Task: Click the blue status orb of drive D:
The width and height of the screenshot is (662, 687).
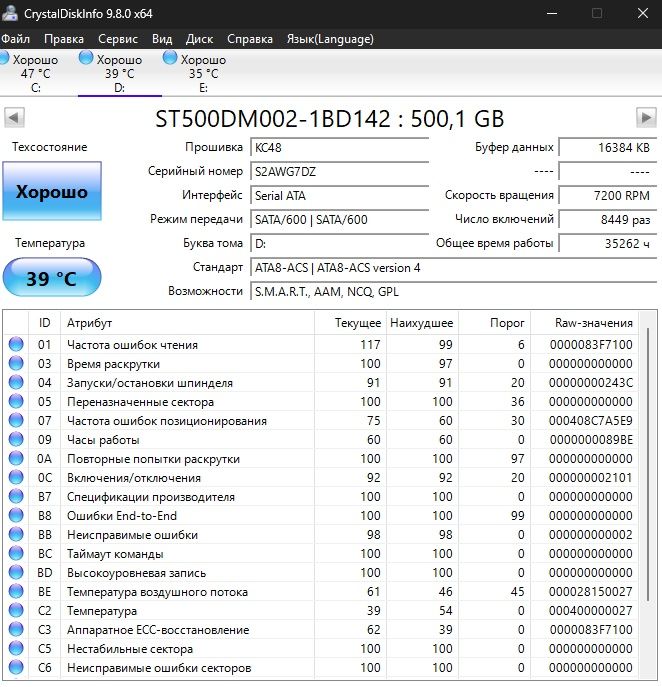Action: point(85,57)
